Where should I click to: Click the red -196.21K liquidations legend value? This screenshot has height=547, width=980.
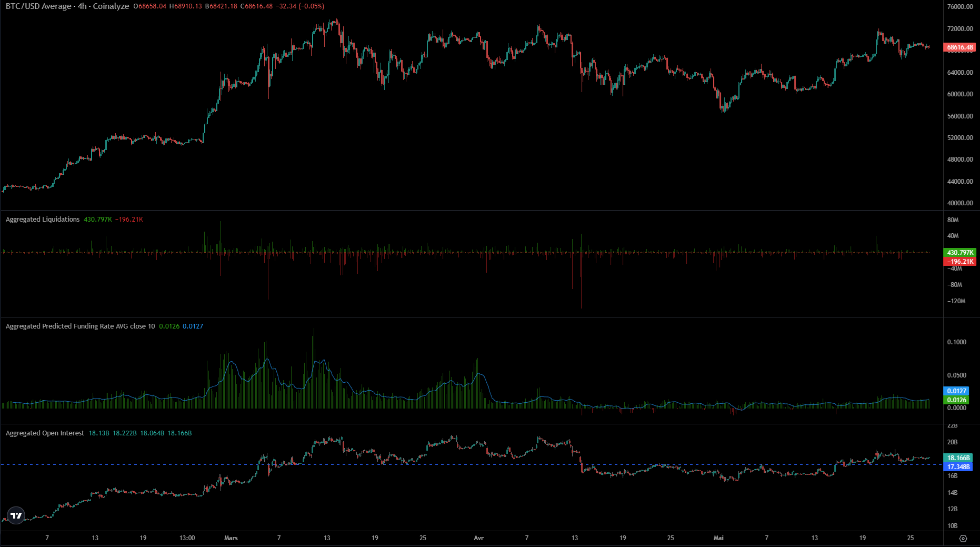tap(129, 220)
